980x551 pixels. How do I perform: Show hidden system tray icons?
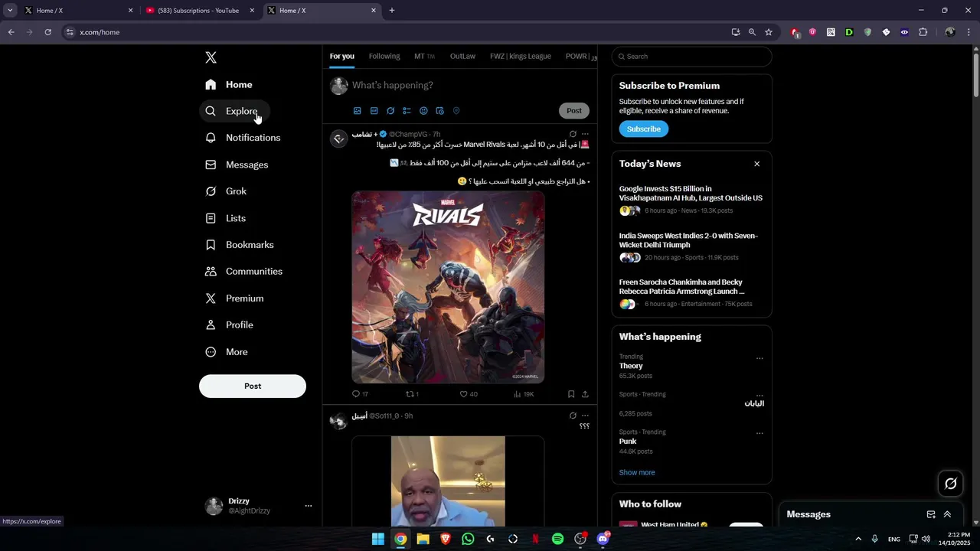pos(858,539)
